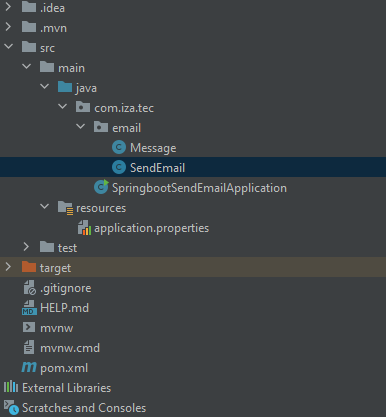Click the Scratches and Consoles icon

pos(11,407)
